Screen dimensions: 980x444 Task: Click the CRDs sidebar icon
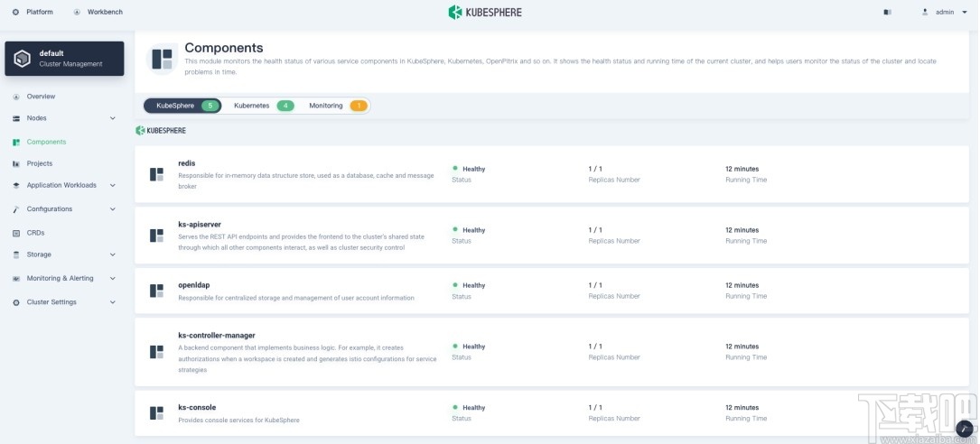point(16,233)
